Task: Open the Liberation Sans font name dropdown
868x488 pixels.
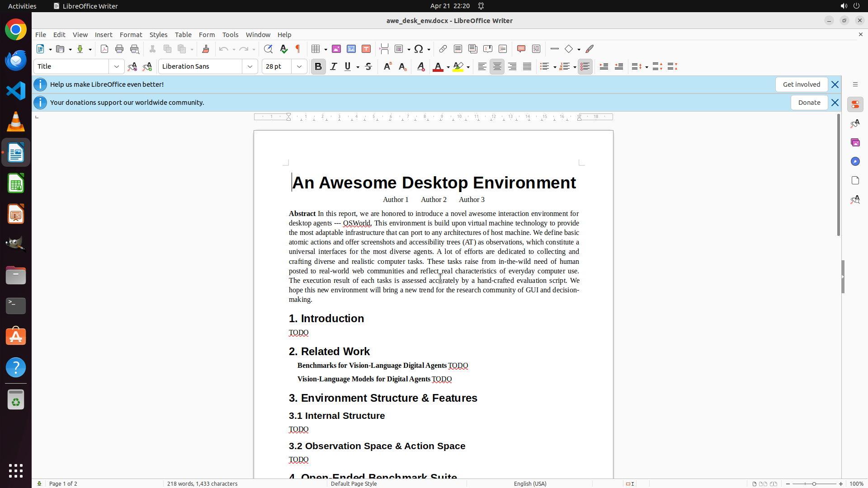Action: 250,66
